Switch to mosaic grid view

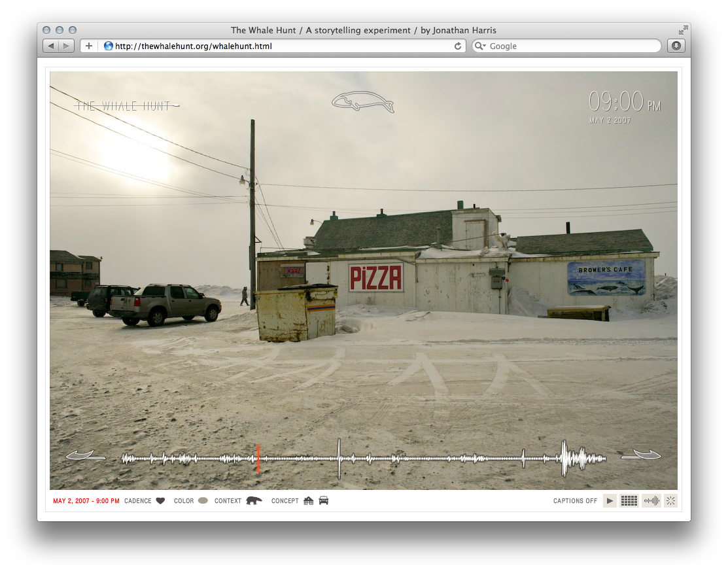tap(629, 501)
